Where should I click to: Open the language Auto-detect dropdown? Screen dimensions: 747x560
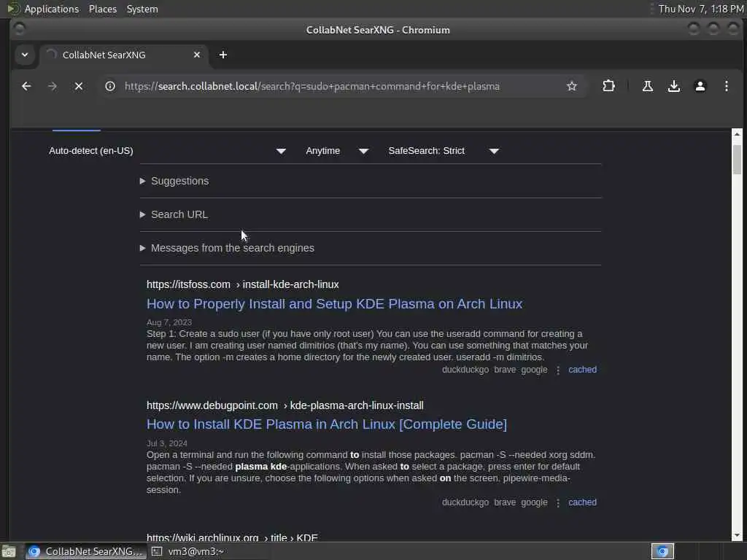click(x=167, y=151)
